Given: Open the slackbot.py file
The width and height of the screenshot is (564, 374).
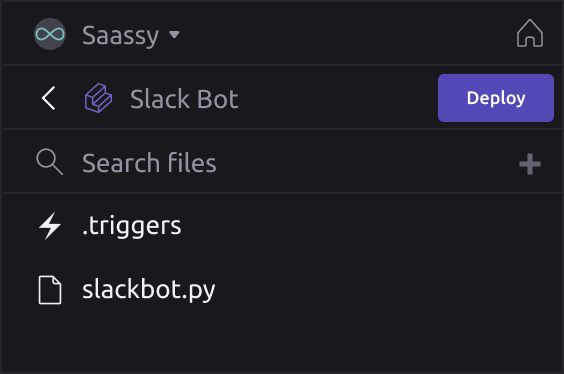Looking at the screenshot, I should click(x=282, y=290).
